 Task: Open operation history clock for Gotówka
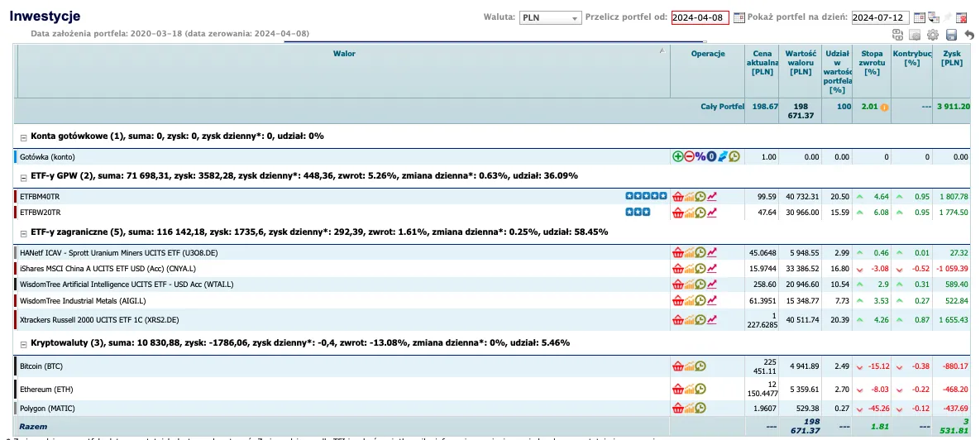coord(734,157)
